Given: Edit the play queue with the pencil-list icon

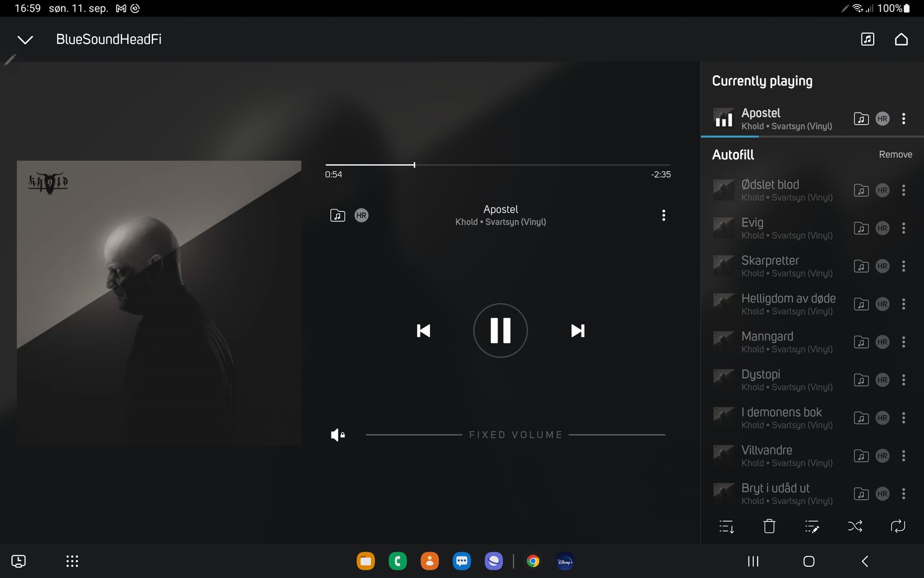Looking at the screenshot, I should pyautogui.click(x=812, y=527).
